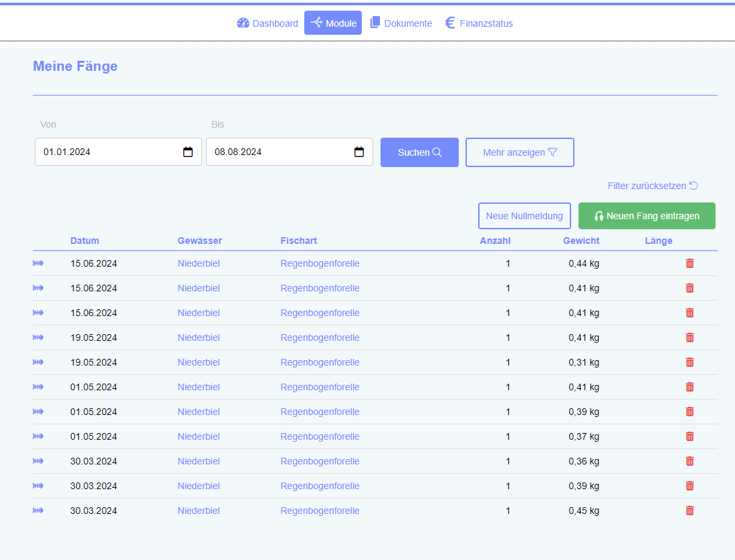Reset filters via Filter zurücksetzen
735x560 pixels.
[653, 186]
